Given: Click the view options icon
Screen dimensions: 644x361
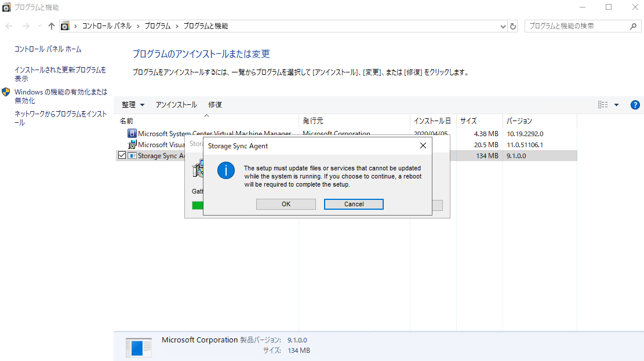Looking at the screenshot, I should [602, 105].
